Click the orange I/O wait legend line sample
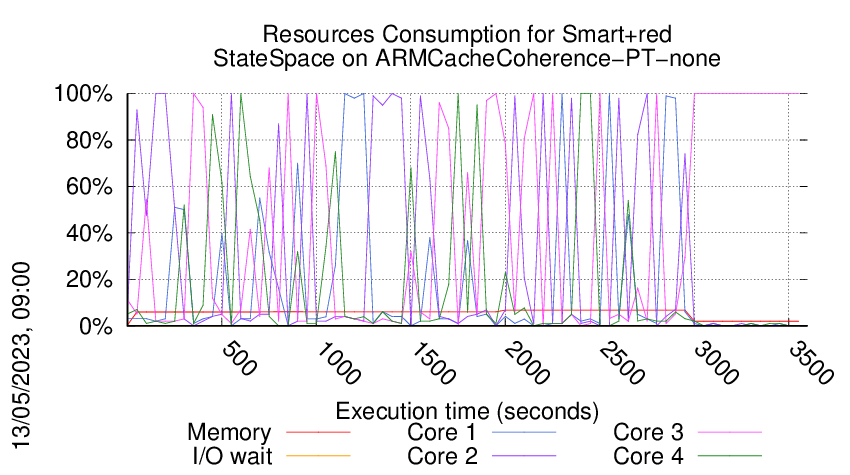 [318, 456]
